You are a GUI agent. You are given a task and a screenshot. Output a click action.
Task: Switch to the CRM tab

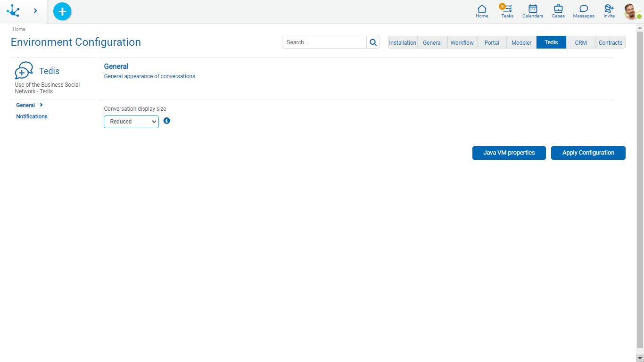[581, 42]
